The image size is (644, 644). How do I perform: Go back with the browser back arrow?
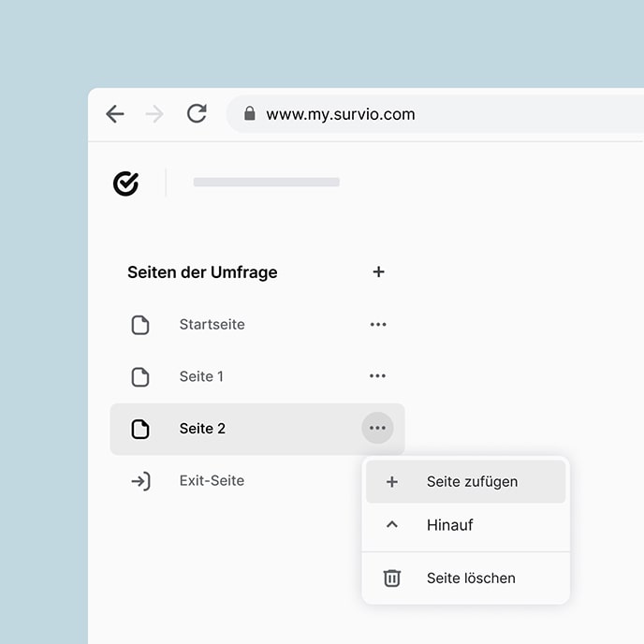click(115, 114)
